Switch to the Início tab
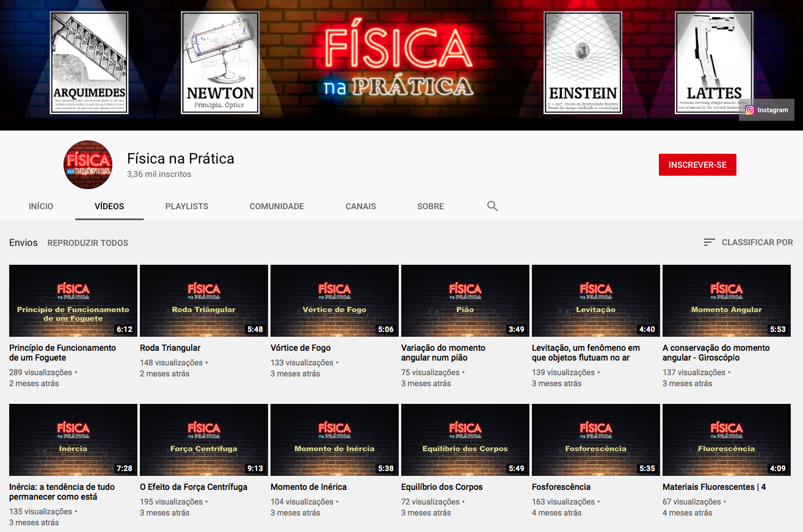 click(x=41, y=206)
